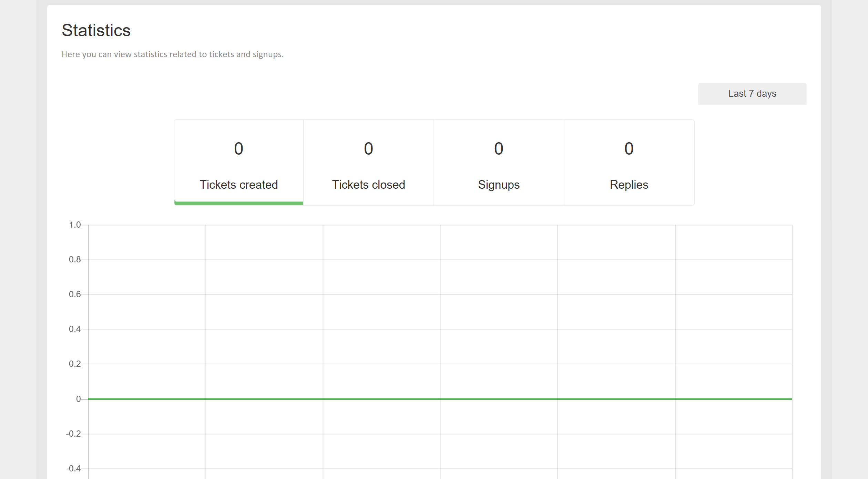Click the green data line in the chart
Image resolution: width=868 pixels, height=479 pixels.
coord(440,399)
